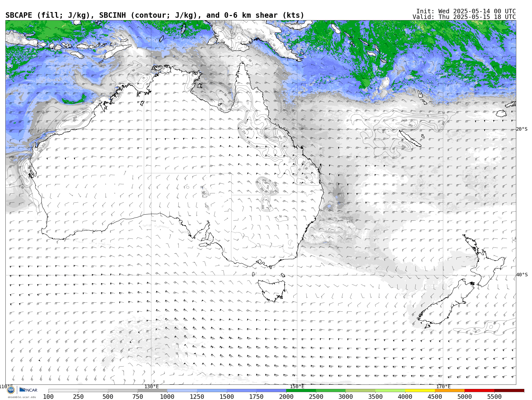Click the 500 colorbar tick label
532x400 pixels.
[108, 397]
